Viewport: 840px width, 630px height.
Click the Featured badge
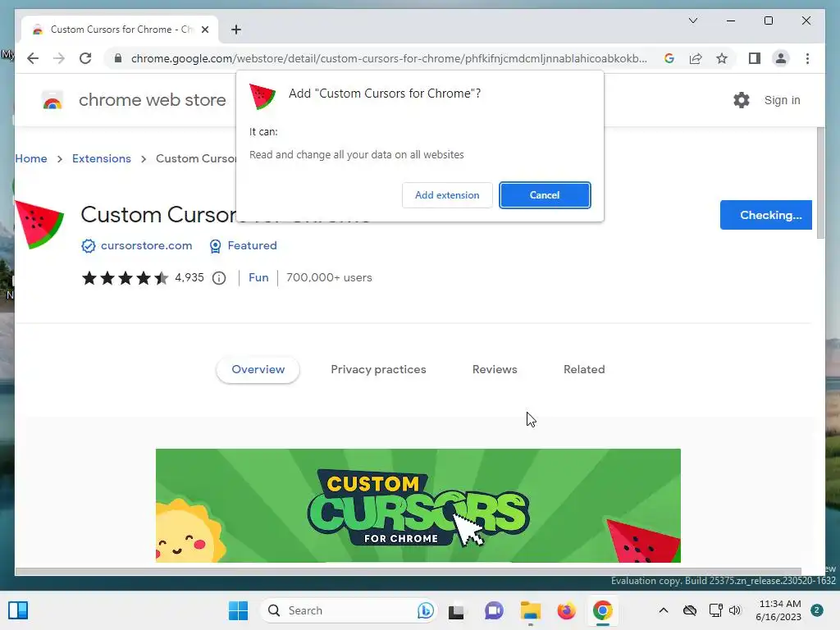click(x=244, y=245)
